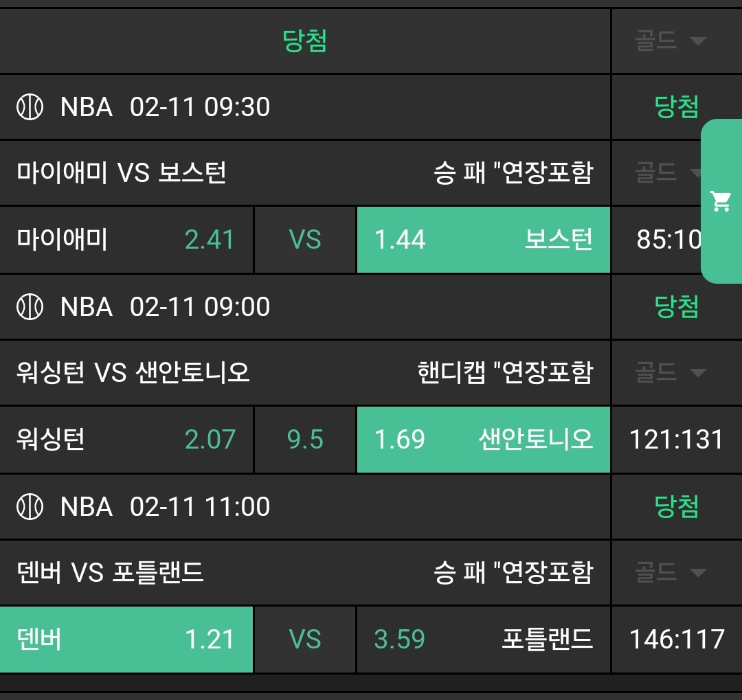Click the basketball icon for the 09:30 game

click(30, 107)
